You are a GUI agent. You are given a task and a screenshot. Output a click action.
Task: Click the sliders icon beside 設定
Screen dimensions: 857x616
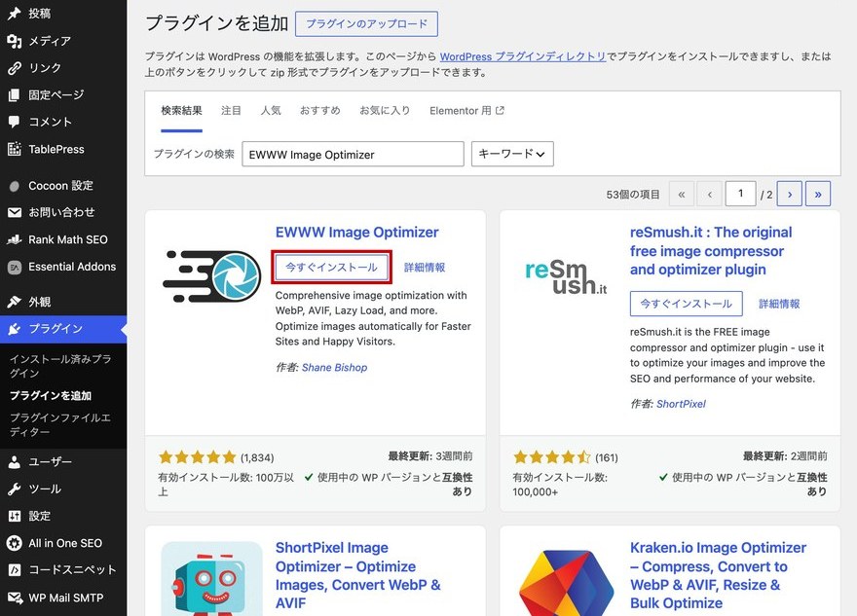coord(15,516)
